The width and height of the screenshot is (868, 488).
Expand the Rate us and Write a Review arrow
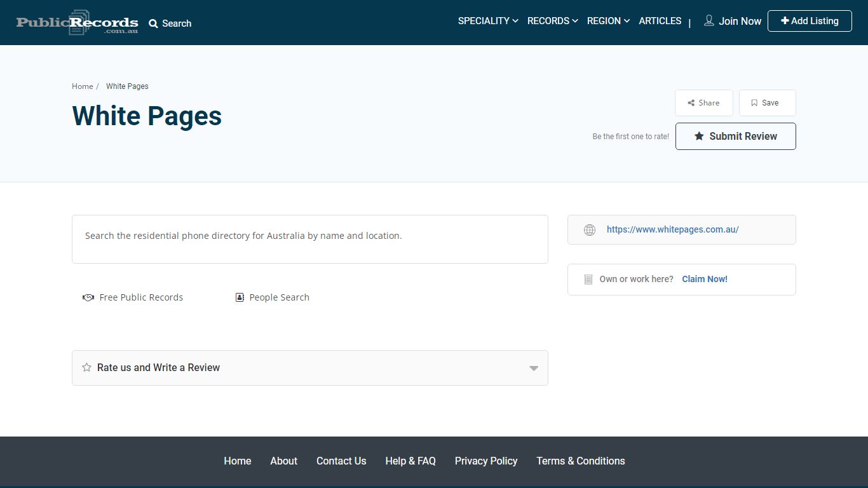pos(534,369)
